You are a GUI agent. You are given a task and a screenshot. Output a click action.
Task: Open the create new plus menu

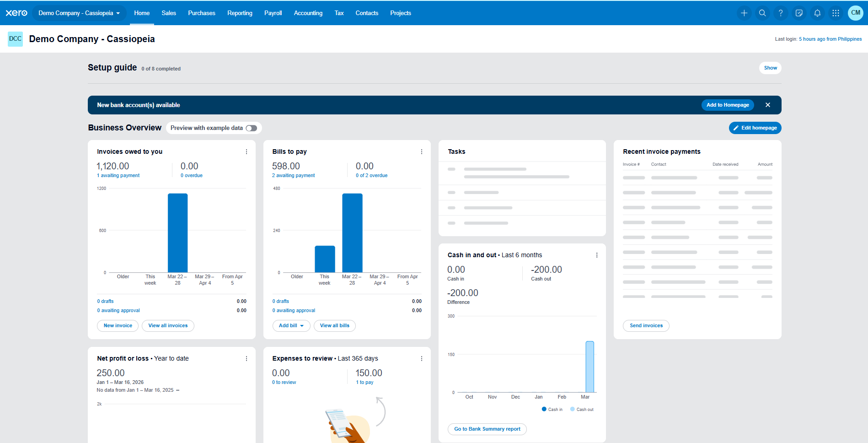click(744, 13)
